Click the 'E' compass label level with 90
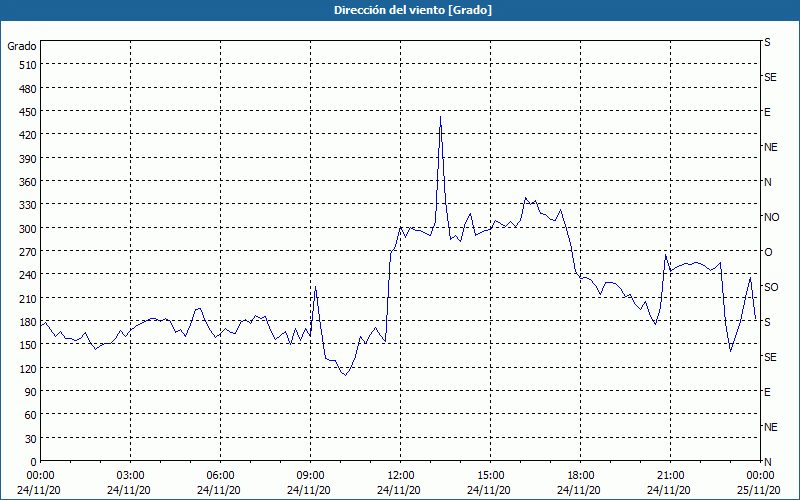Screen dimensions: 800x500 point(767,392)
